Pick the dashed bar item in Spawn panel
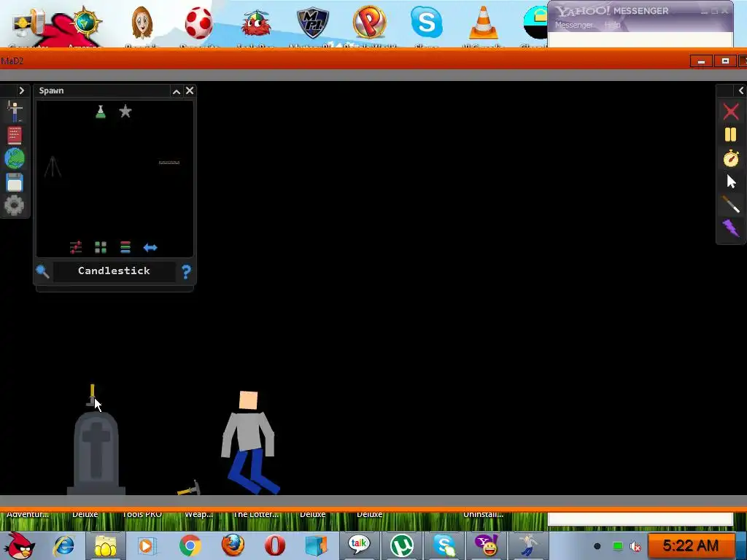This screenshot has width=747, height=560. point(169,163)
